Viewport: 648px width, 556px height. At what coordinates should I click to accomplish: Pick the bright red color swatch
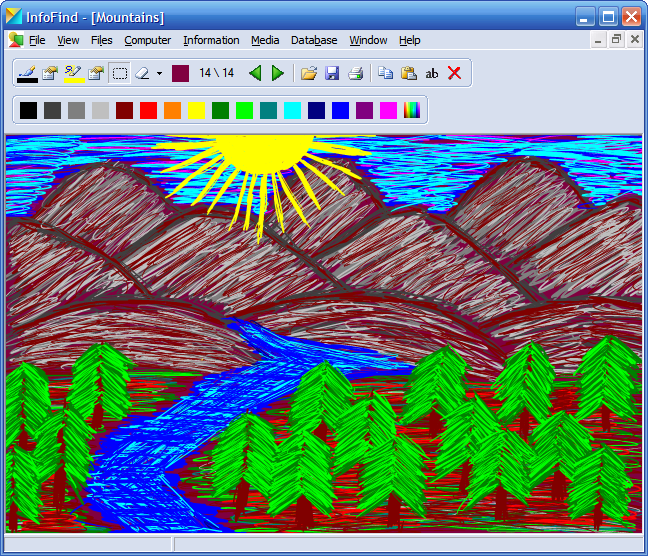click(x=148, y=110)
